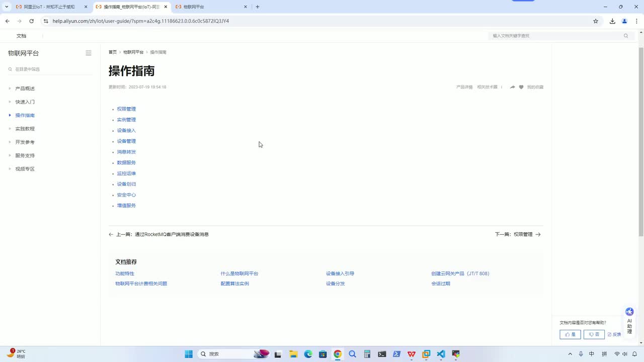Open Chrome downloads icon
This screenshot has width=644, height=362.
[612, 21]
